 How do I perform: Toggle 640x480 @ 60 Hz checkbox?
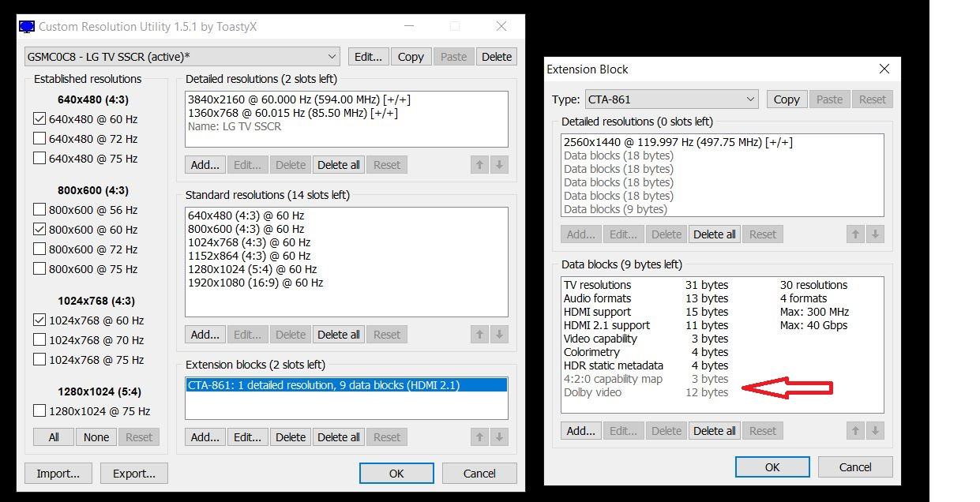39,119
